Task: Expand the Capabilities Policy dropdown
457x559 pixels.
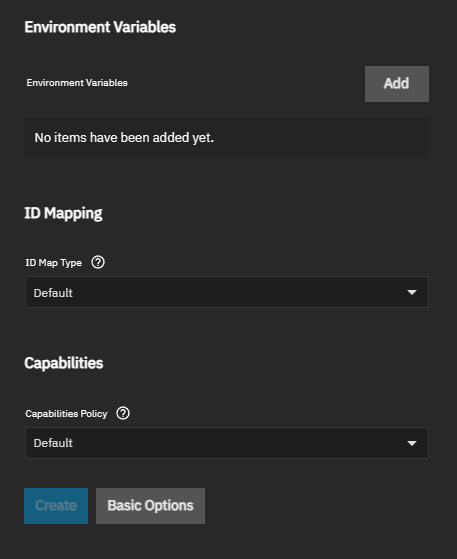Action: coord(227,443)
